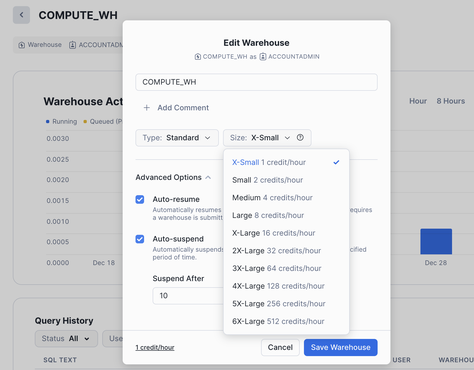Click the Edit Warehouse dialog title
Viewport: 474px width, 370px height.
256,43
